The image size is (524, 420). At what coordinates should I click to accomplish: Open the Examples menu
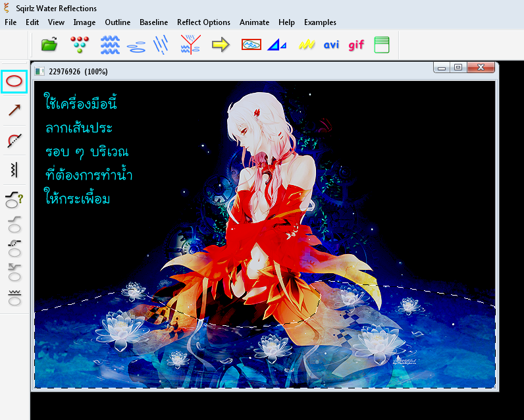point(320,22)
